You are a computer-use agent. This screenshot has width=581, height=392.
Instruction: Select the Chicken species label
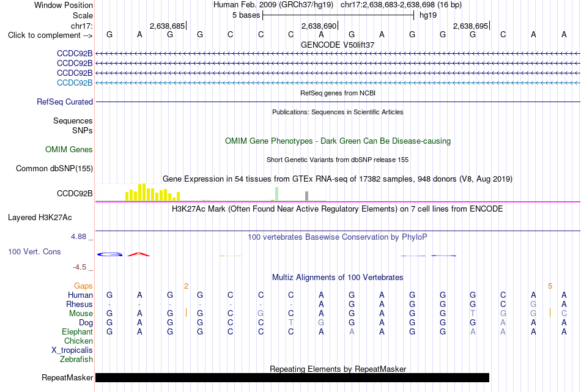click(x=78, y=341)
